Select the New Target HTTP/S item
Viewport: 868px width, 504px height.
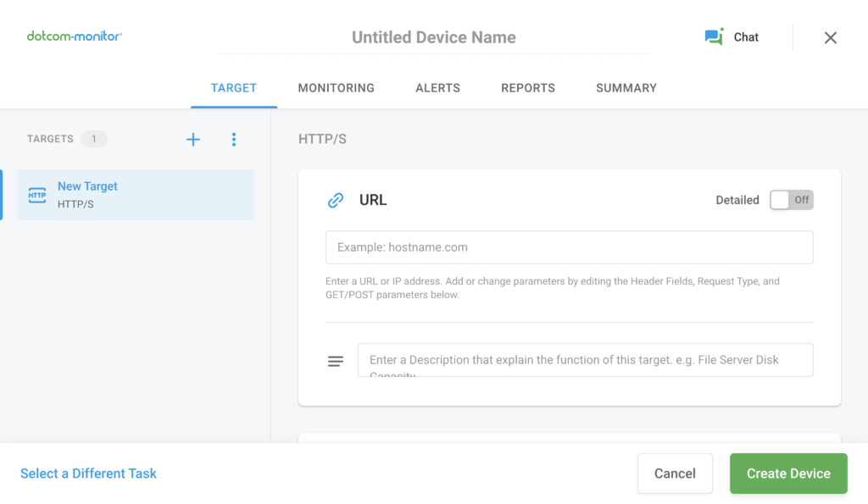[x=136, y=195]
